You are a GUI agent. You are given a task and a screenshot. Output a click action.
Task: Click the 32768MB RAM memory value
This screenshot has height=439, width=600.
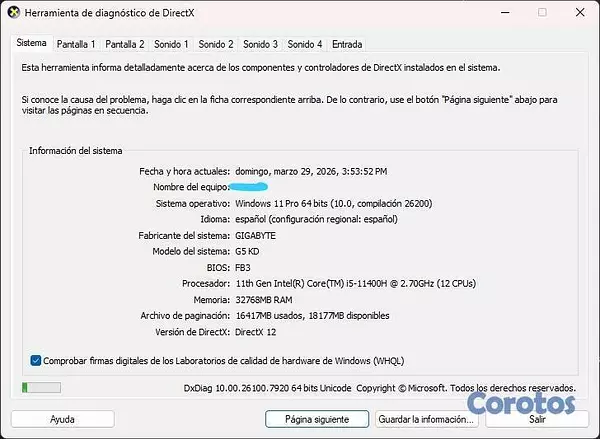click(x=264, y=300)
